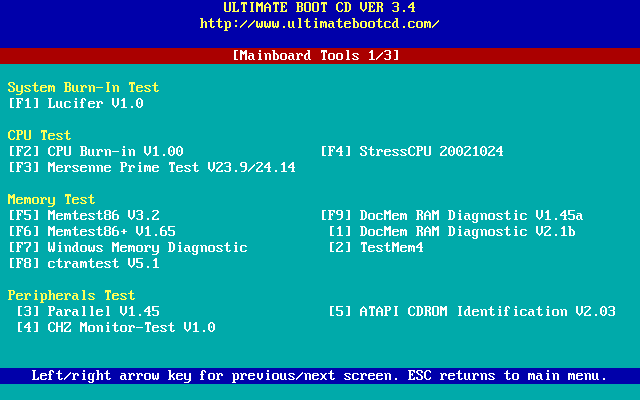The image size is (640, 400).
Task: Click the Mainboard Tools 1/3 title
Action: pos(316,56)
